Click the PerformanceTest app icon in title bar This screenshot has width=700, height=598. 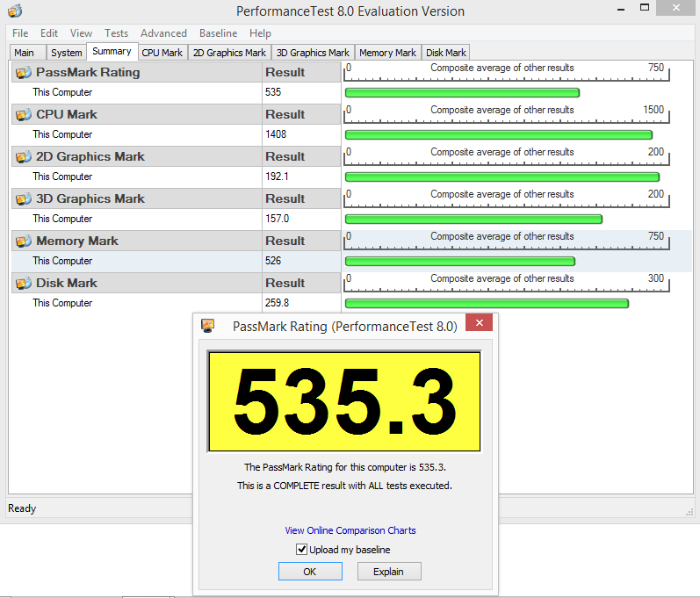[x=15, y=11]
